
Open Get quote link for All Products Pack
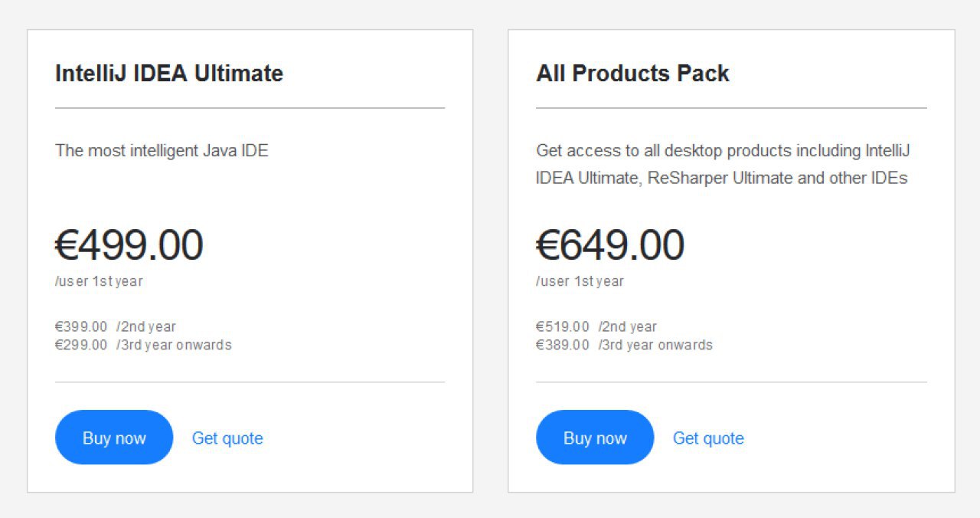point(708,438)
